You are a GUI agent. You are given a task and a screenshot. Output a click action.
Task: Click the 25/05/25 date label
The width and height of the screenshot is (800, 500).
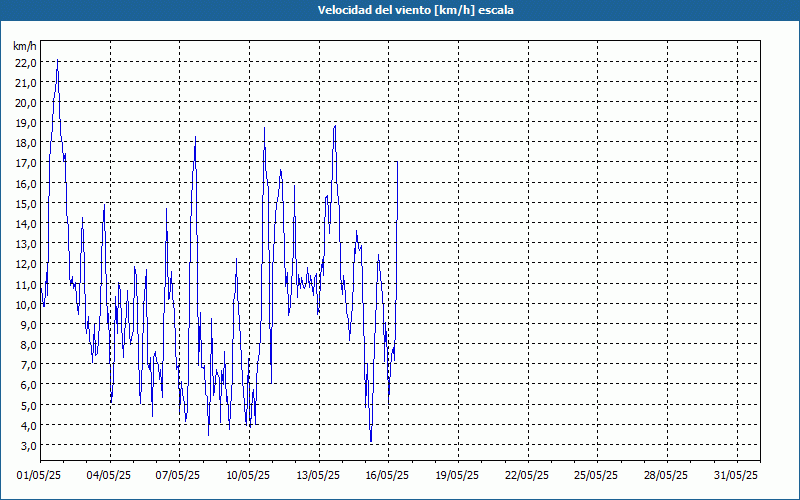(x=596, y=476)
